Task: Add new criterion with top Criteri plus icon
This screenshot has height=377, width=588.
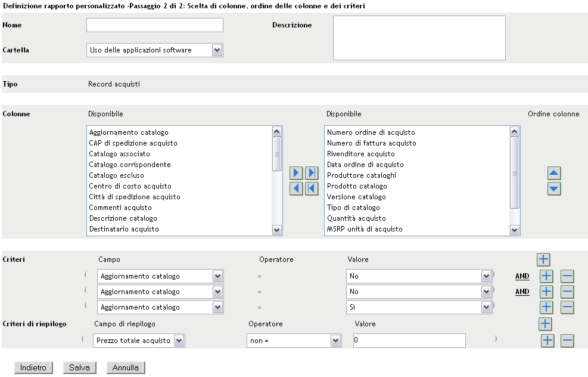Action: [543, 259]
